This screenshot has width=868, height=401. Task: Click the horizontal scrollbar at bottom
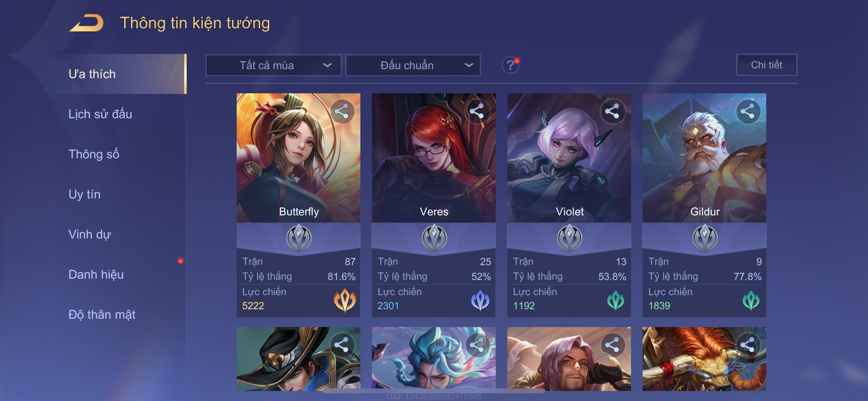[434, 391]
